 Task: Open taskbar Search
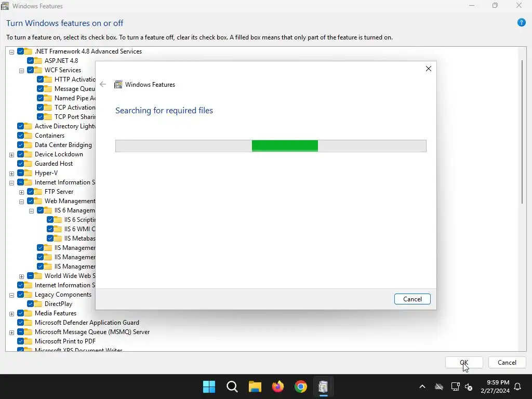pyautogui.click(x=232, y=387)
